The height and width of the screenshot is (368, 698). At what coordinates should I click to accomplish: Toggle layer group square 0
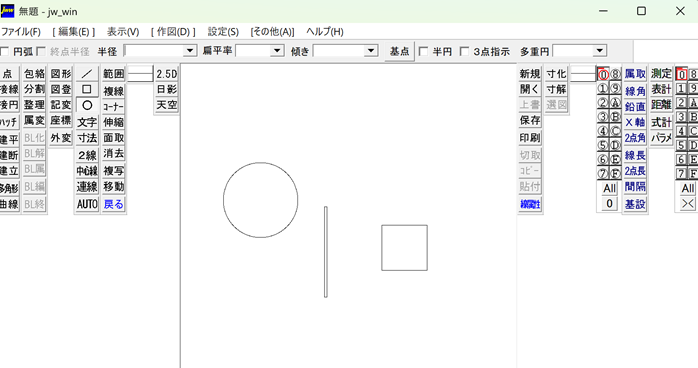pyautogui.click(x=682, y=74)
